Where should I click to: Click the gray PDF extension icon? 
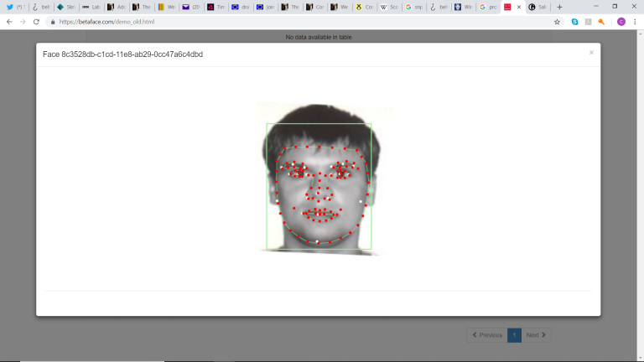[587, 22]
